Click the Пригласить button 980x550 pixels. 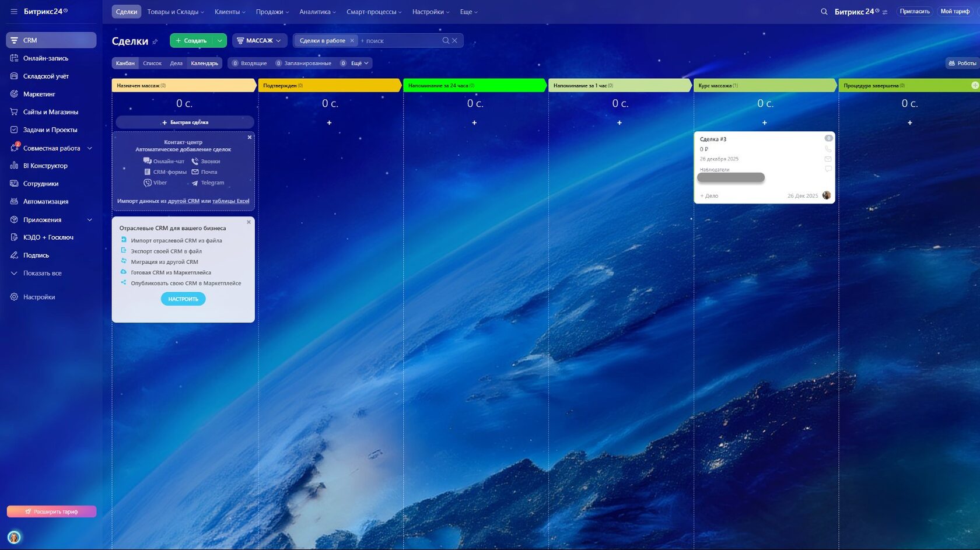pyautogui.click(x=914, y=12)
